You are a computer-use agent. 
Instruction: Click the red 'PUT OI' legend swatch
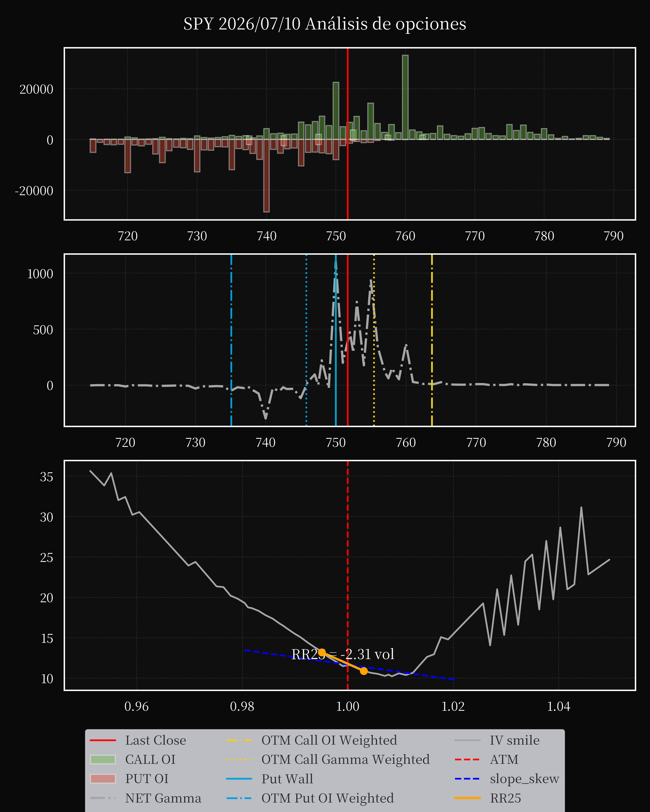pos(103,779)
